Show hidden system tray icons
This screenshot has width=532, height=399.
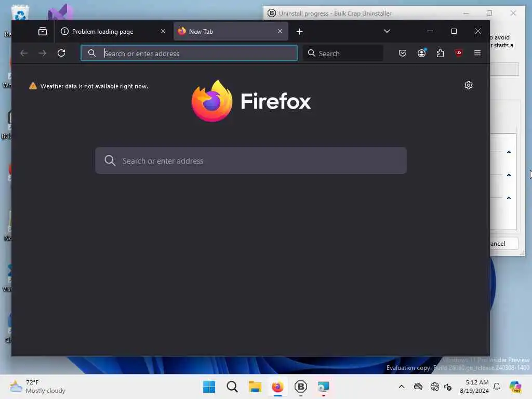click(x=402, y=387)
